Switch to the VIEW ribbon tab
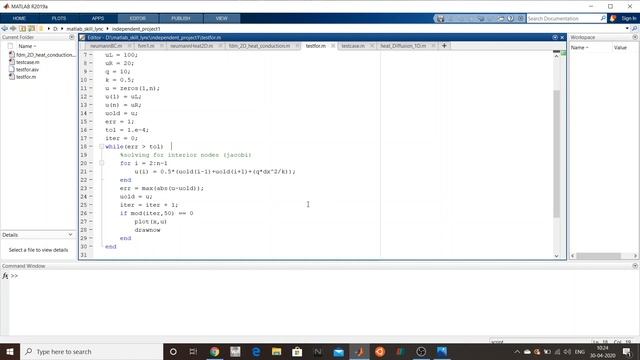 point(222,18)
